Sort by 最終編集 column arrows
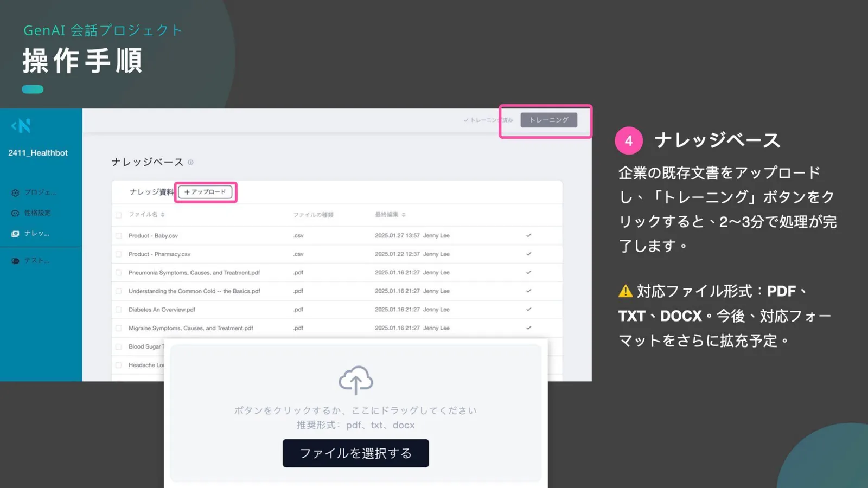 click(404, 215)
